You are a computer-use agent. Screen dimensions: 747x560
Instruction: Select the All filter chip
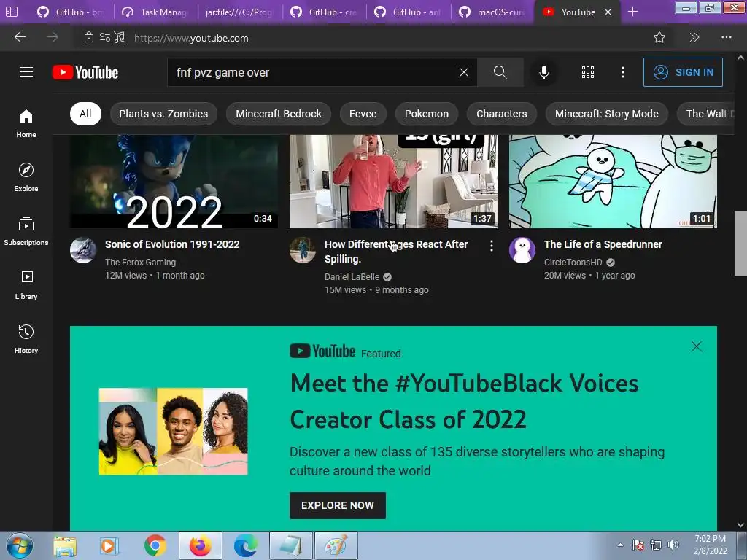point(85,114)
